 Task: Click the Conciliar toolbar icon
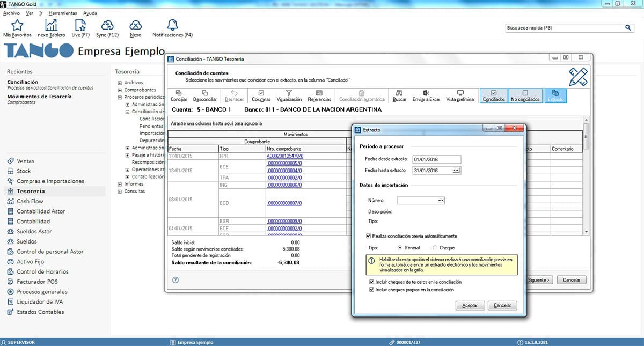(x=179, y=95)
